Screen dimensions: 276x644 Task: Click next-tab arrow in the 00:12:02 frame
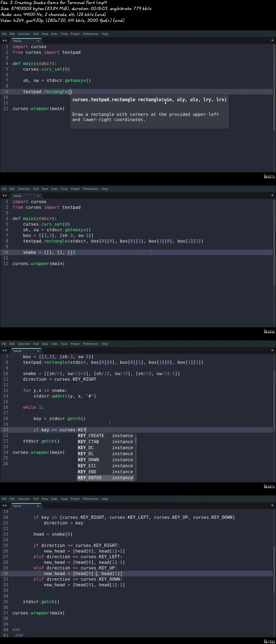click(6, 506)
